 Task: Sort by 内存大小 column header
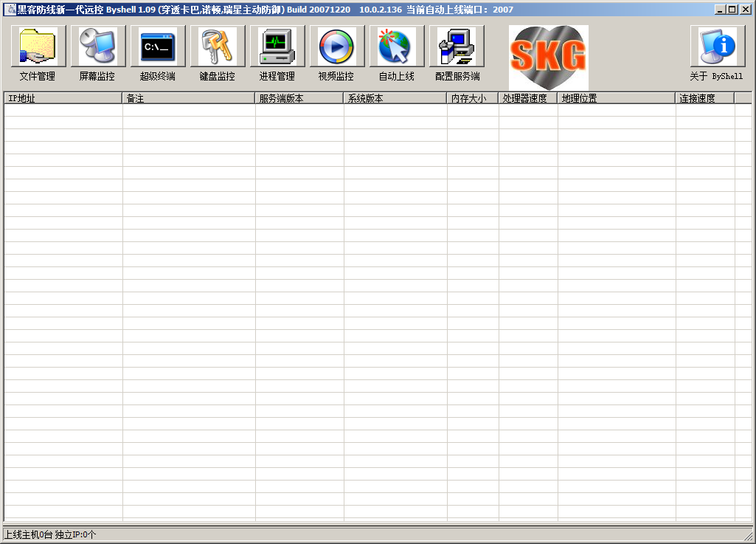[473, 98]
